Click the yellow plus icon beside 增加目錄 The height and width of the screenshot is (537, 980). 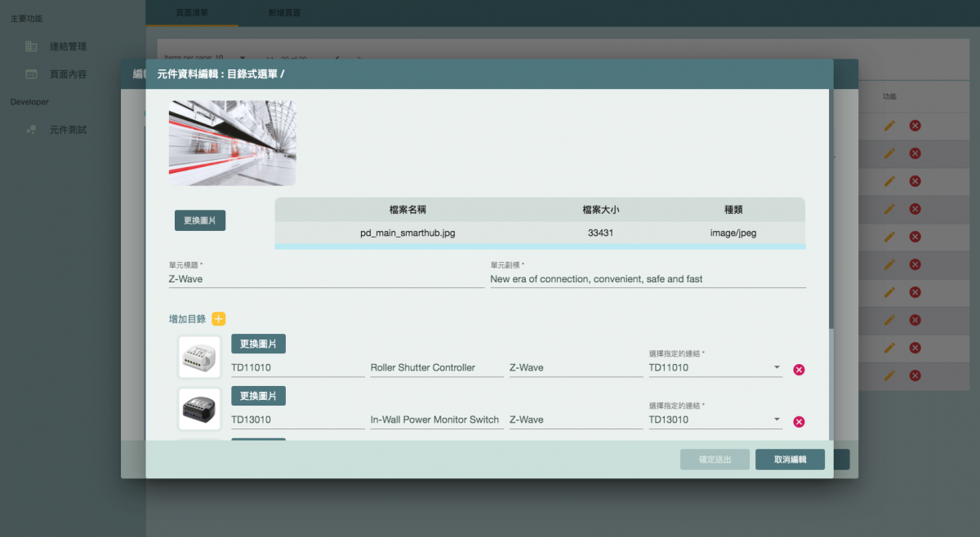point(218,319)
